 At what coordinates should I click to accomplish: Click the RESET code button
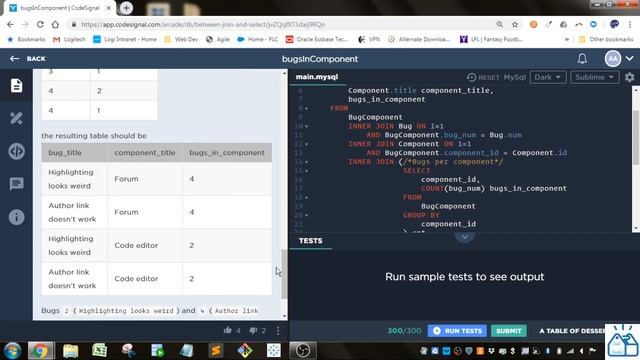tap(483, 77)
